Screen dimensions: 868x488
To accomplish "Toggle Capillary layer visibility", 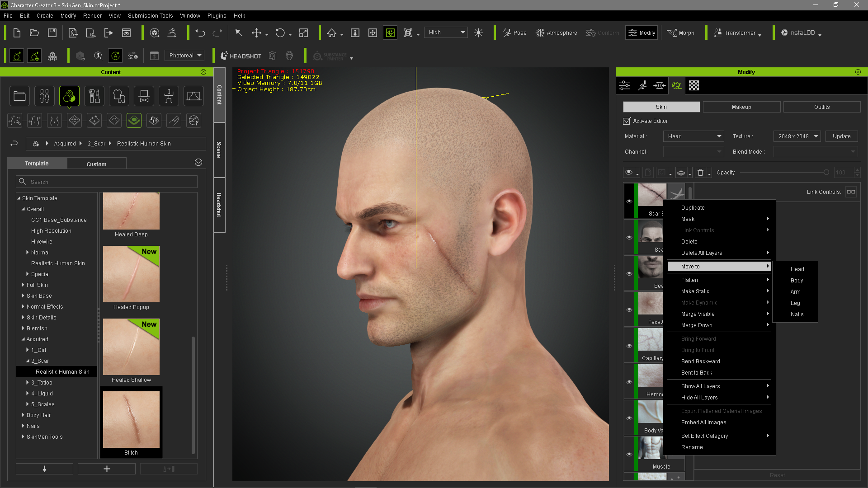I will click(x=629, y=346).
